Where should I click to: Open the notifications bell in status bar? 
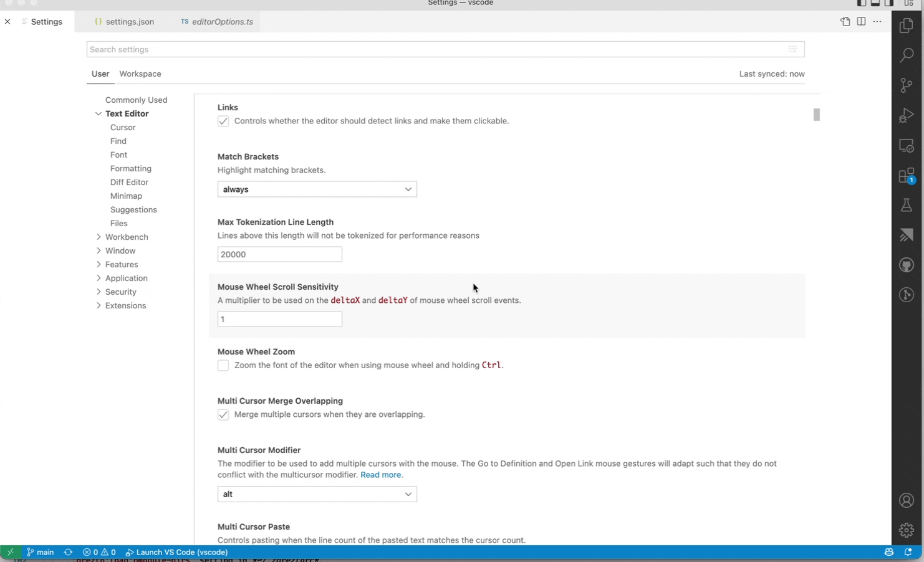[x=908, y=552]
